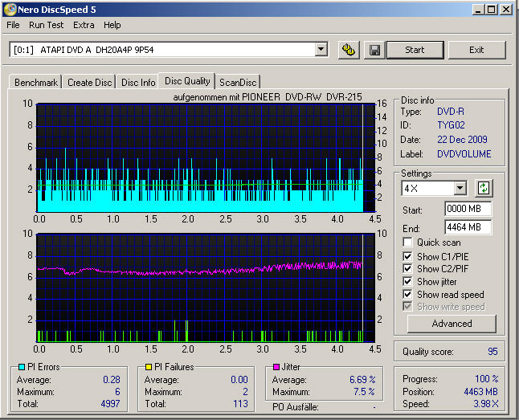Toggle the Show jitter checkbox
The height and width of the screenshot is (420, 519).
point(408,282)
